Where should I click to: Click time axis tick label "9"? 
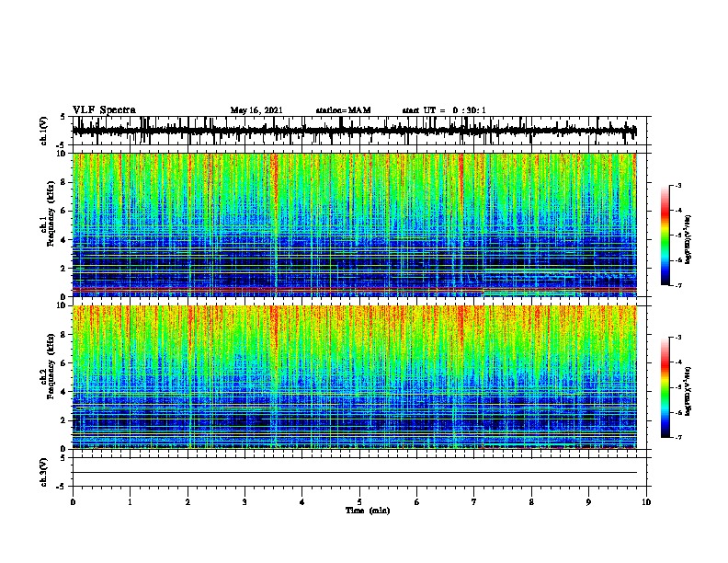[x=588, y=502]
